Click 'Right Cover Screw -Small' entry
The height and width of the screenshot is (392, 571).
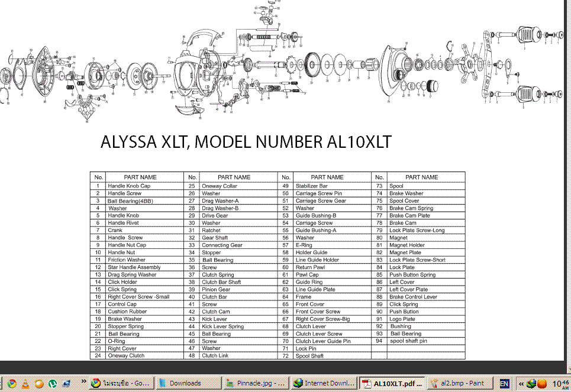pyautogui.click(x=138, y=297)
